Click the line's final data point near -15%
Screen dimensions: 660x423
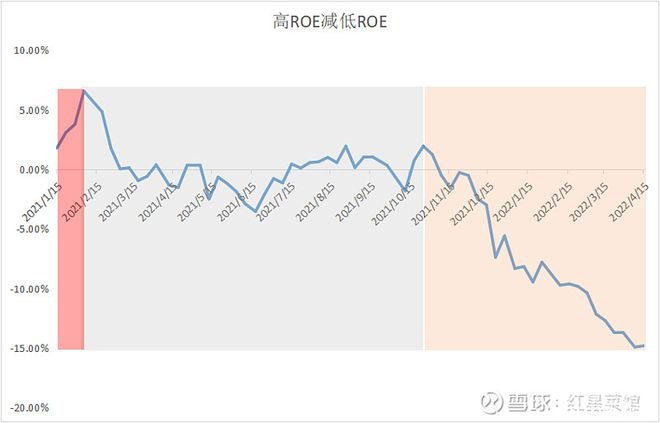644,346
